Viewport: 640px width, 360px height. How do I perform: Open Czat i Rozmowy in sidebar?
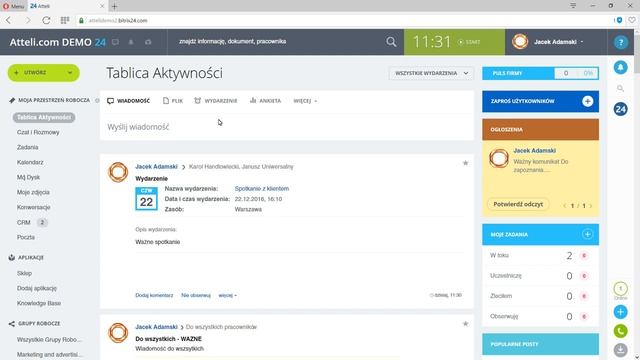(38, 132)
